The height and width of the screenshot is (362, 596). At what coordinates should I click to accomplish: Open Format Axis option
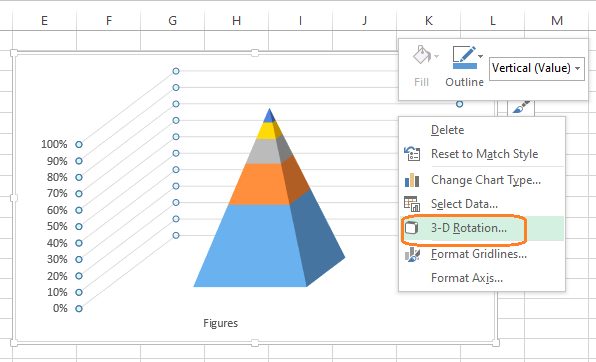tap(467, 278)
